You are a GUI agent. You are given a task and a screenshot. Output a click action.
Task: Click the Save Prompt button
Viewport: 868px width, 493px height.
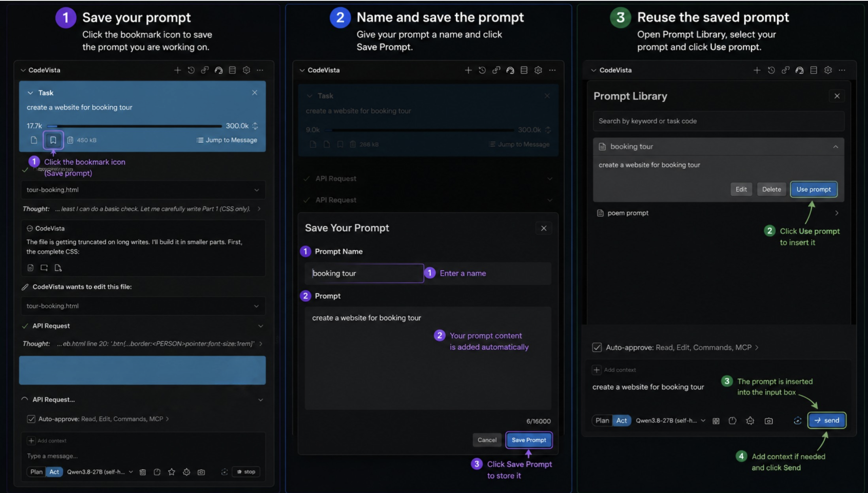click(x=529, y=440)
